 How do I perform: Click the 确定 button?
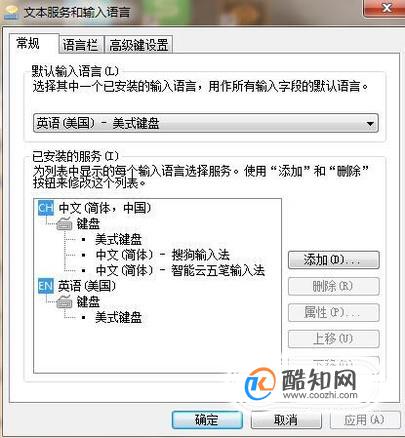click(x=207, y=420)
